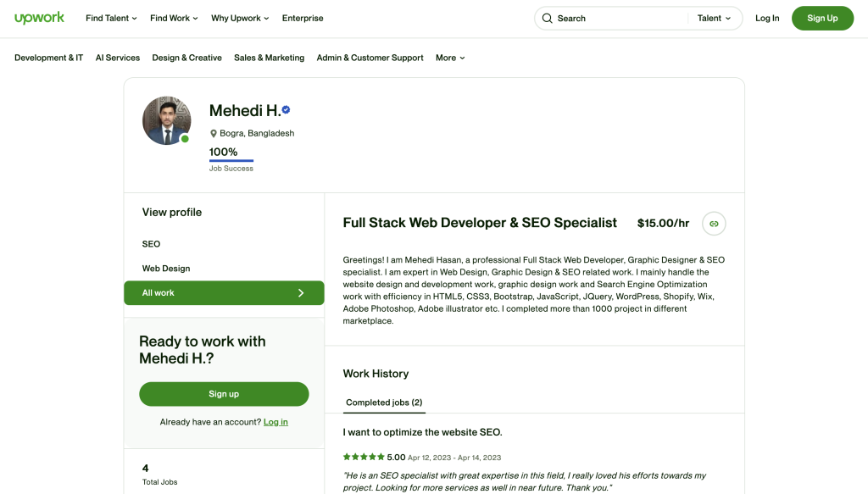Copy profile link via chain icon
Viewport: 868px width, 494px height.
click(x=714, y=224)
